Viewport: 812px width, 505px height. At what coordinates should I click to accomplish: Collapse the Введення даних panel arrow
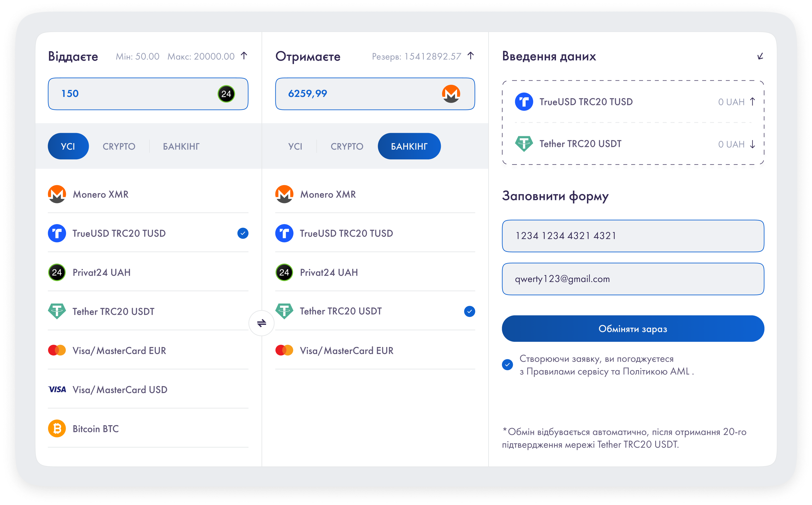coord(760,56)
